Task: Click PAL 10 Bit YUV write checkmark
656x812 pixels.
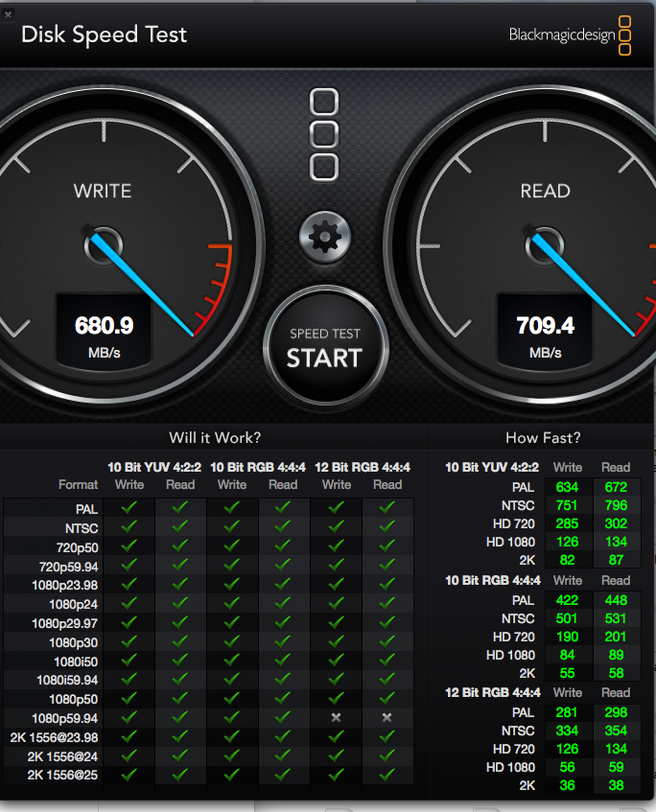Action: (x=129, y=507)
